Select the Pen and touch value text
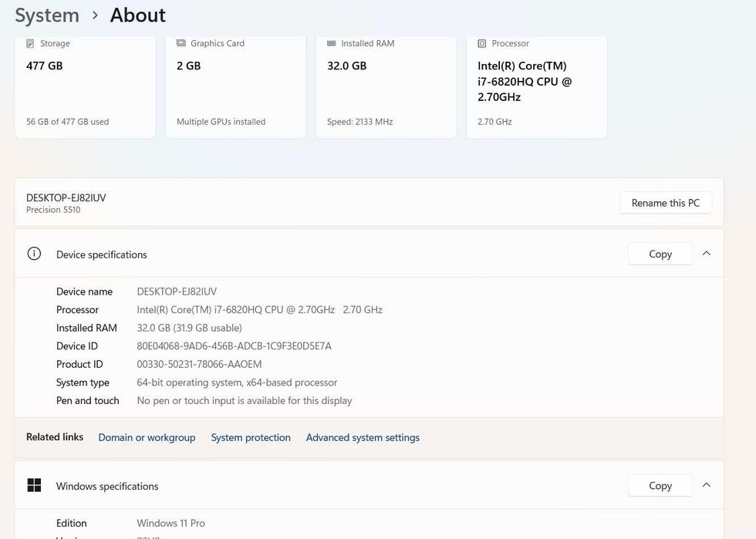The image size is (756, 539). click(244, 401)
